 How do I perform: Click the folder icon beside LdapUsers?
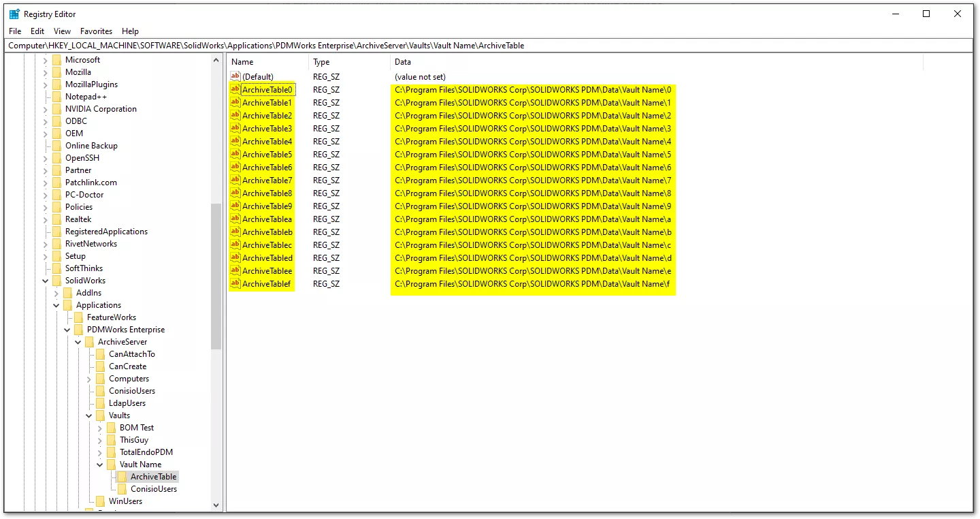100,403
